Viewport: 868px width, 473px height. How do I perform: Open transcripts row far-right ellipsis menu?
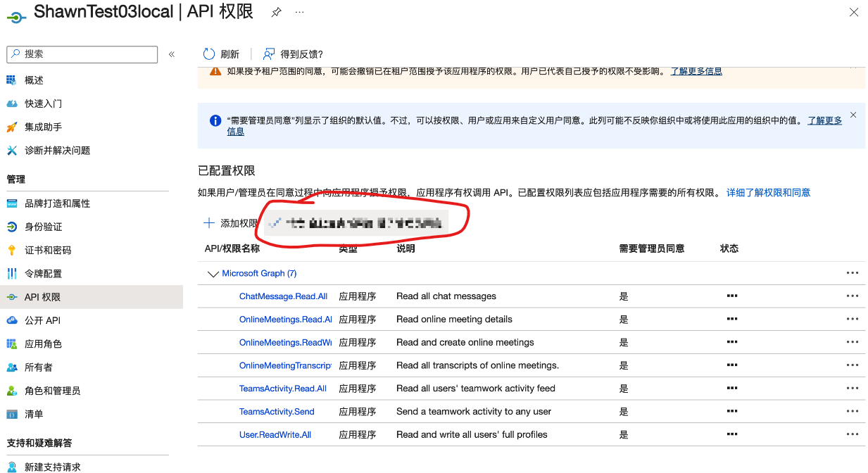(853, 365)
